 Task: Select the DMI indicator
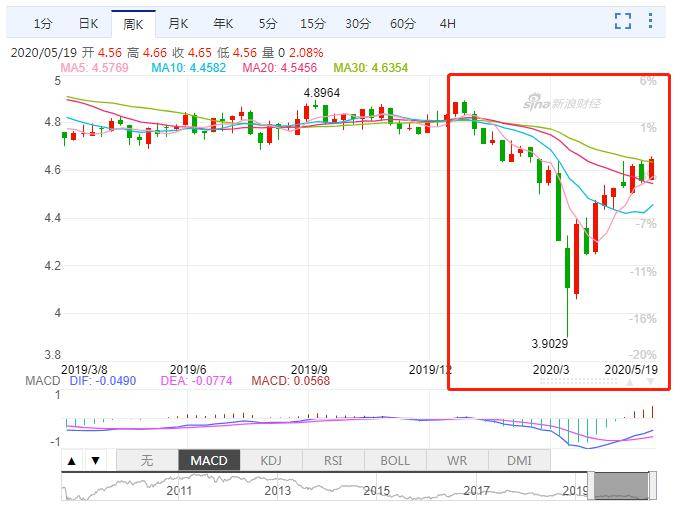tap(519, 461)
